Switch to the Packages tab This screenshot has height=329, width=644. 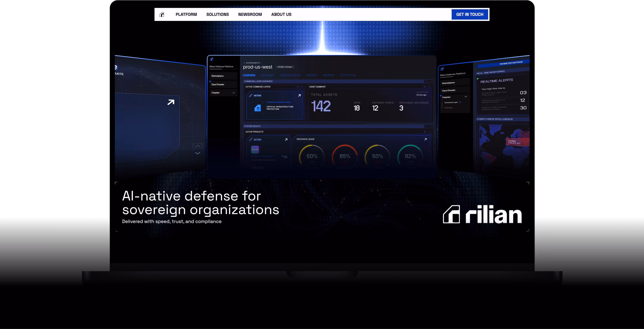click(x=268, y=76)
